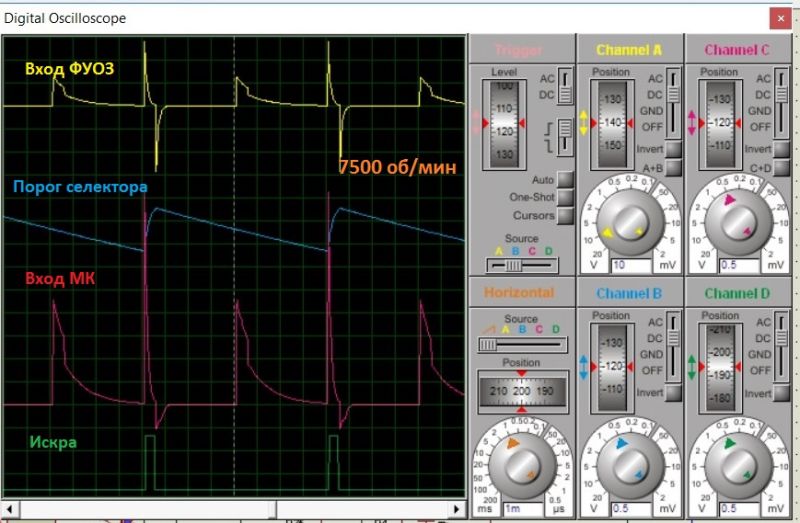Click the green Channel D position arrow
Image resolution: width=800 pixels, height=523 pixels.
click(x=692, y=367)
